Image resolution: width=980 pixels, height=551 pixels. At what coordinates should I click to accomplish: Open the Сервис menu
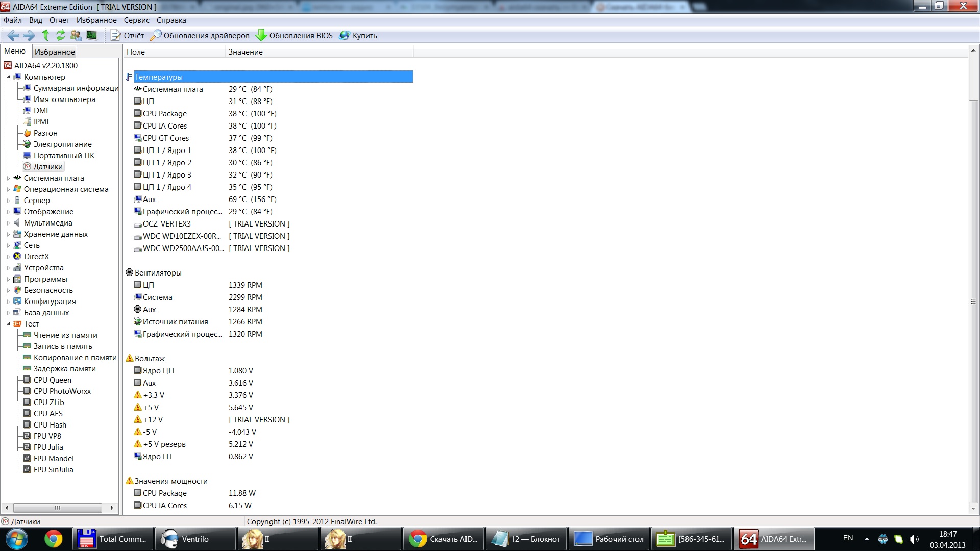(137, 20)
